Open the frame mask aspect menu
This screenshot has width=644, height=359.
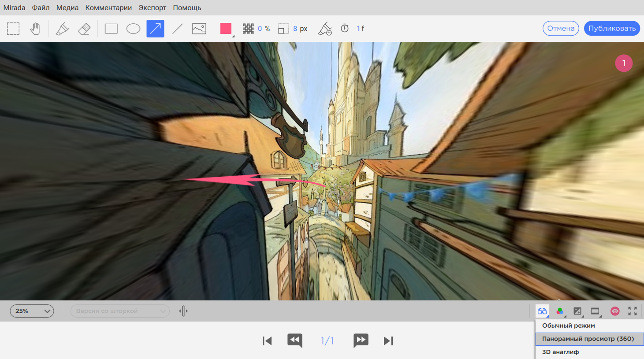coord(596,311)
